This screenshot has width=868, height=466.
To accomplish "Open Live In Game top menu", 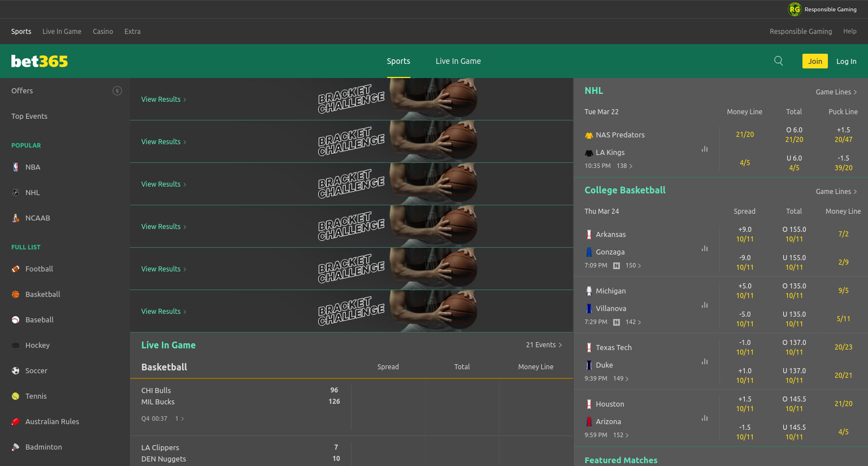I will tap(62, 31).
